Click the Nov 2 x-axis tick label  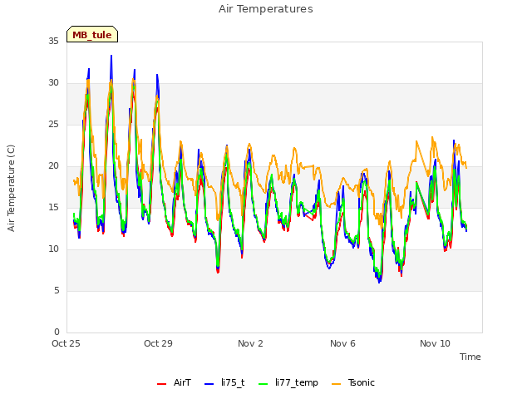click(x=250, y=343)
